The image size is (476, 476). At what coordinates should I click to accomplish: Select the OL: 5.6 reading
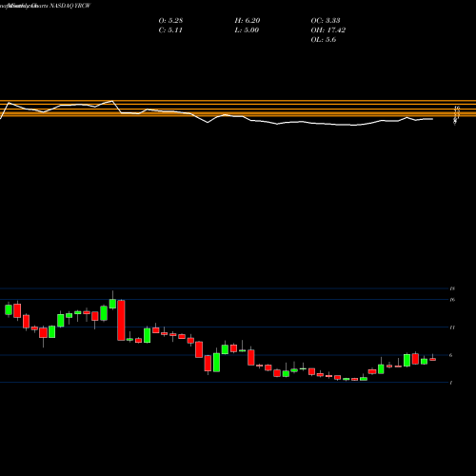click(x=324, y=40)
